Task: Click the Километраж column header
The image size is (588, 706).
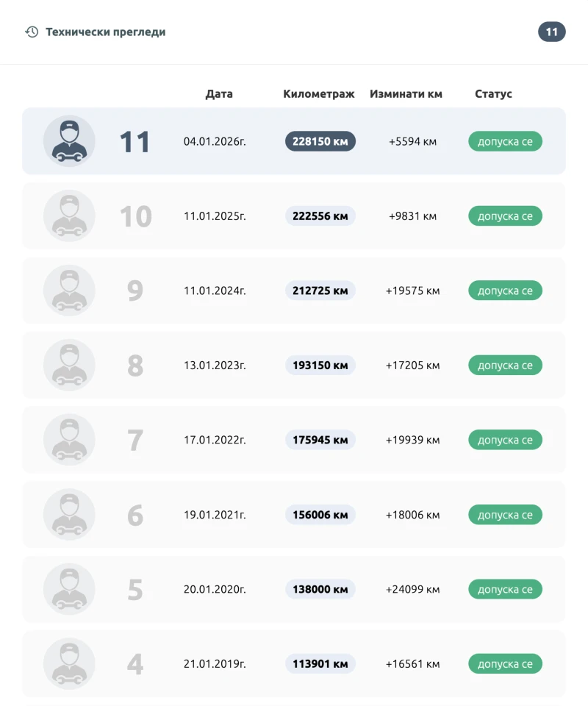Action: pyautogui.click(x=319, y=94)
